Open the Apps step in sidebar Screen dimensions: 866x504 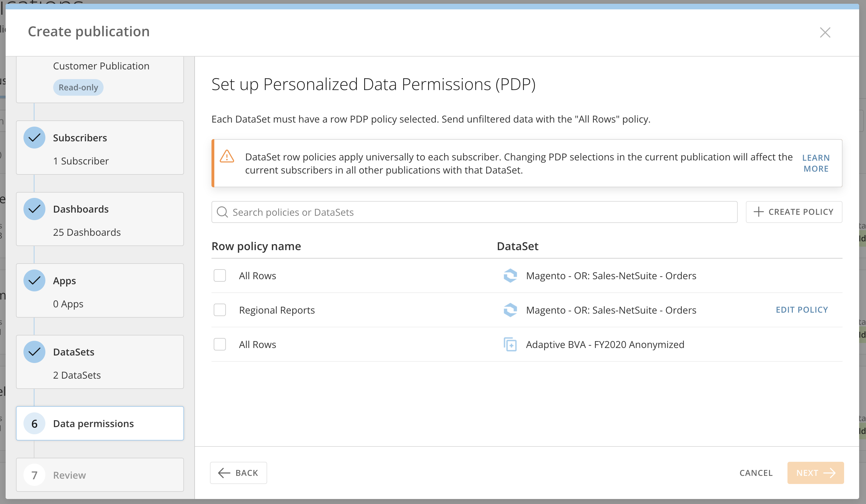(100, 290)
